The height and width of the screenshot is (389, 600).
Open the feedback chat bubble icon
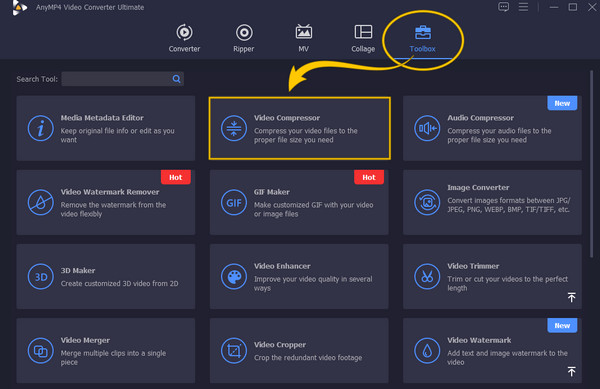[x=504, y=7]
